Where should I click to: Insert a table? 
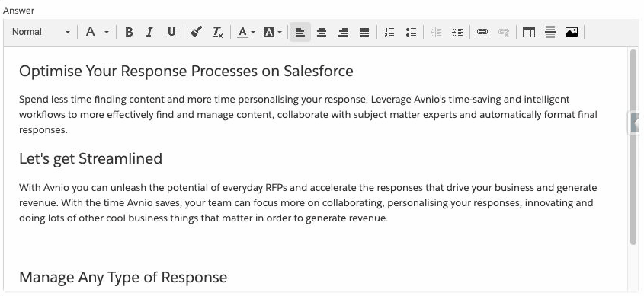point(529,32)
